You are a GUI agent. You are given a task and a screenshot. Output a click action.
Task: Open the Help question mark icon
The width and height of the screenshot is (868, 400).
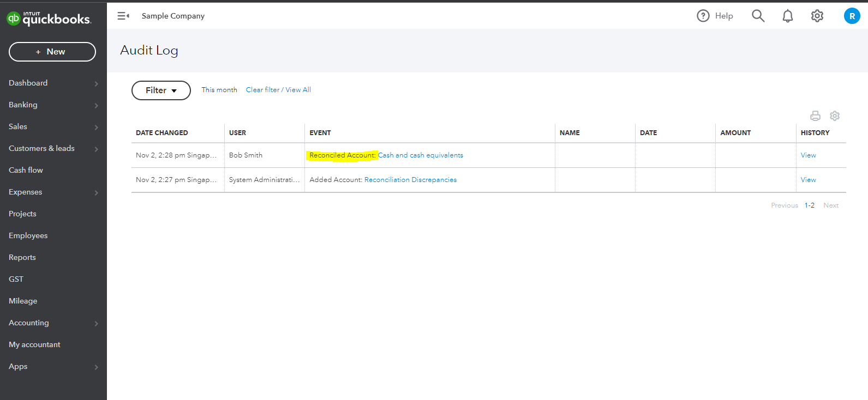[703, 16]
